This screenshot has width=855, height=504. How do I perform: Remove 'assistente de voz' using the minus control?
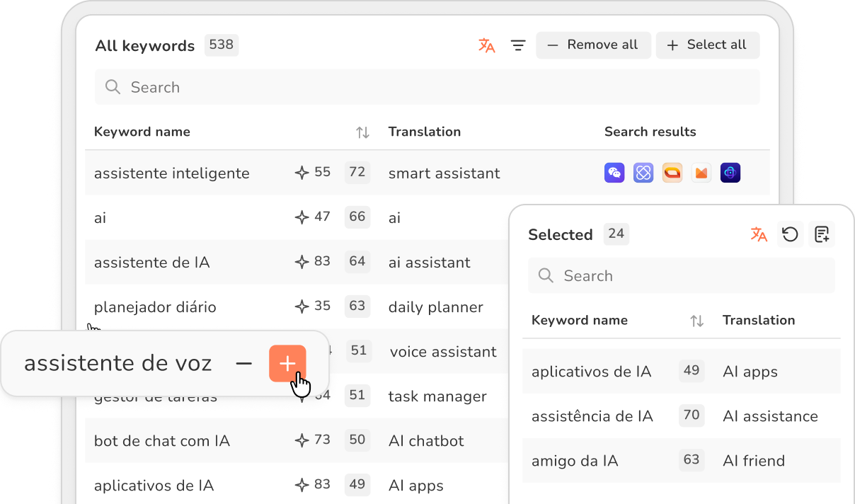pyautogui.click(x=243, y=362)
